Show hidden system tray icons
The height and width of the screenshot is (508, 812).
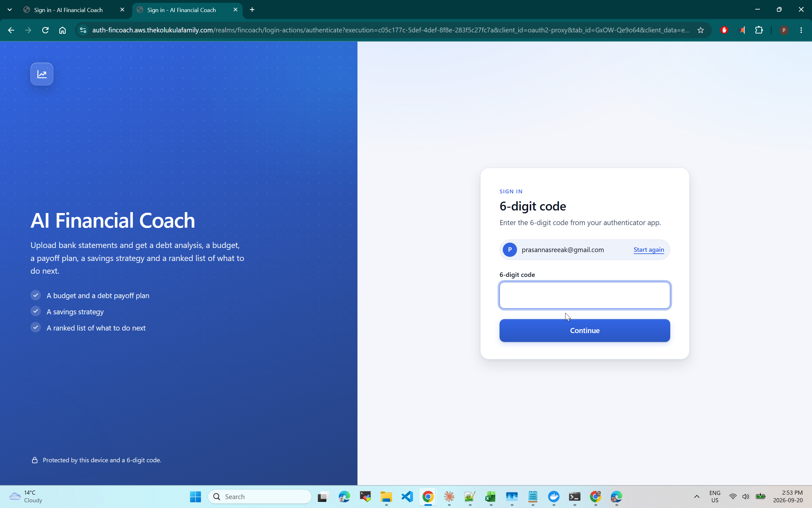click(697, 497)
